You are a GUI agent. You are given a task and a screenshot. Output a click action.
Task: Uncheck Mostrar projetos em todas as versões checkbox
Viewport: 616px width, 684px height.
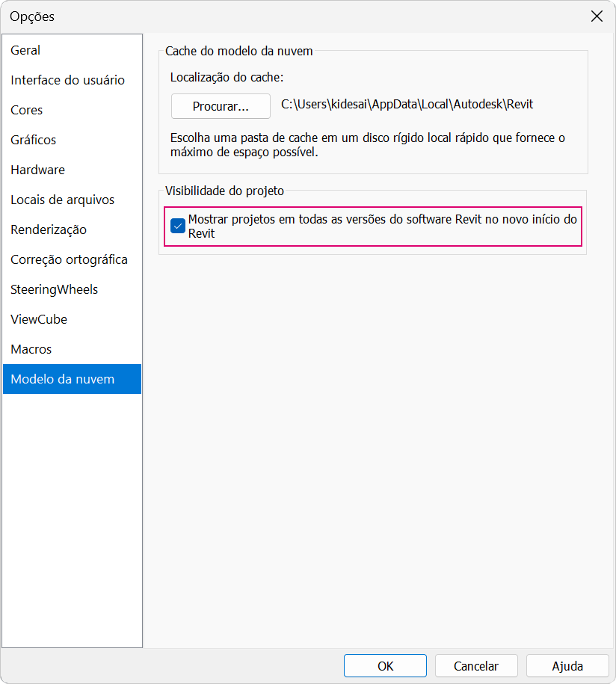click(178, 226)
